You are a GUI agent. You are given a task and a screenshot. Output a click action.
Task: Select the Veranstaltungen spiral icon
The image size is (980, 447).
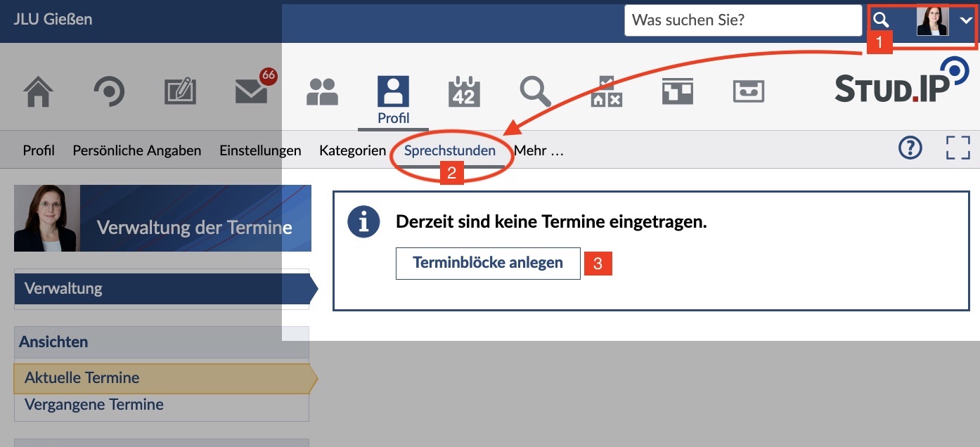point(109,91)
